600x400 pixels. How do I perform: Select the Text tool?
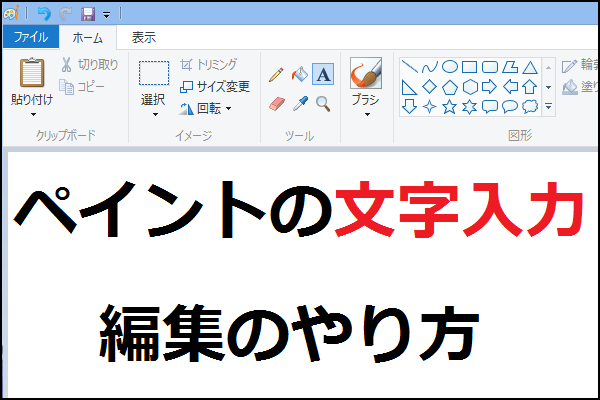click(x=323, y=75)
